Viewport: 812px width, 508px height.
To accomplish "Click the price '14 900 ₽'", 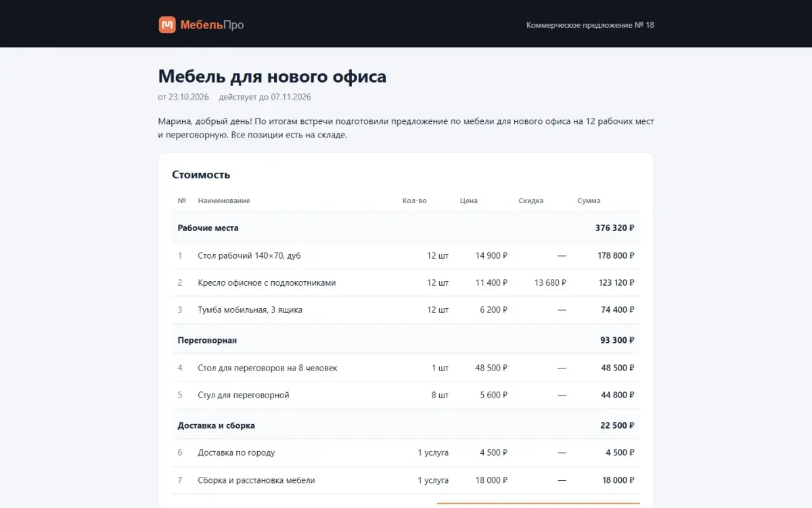I will coord(491,255).
